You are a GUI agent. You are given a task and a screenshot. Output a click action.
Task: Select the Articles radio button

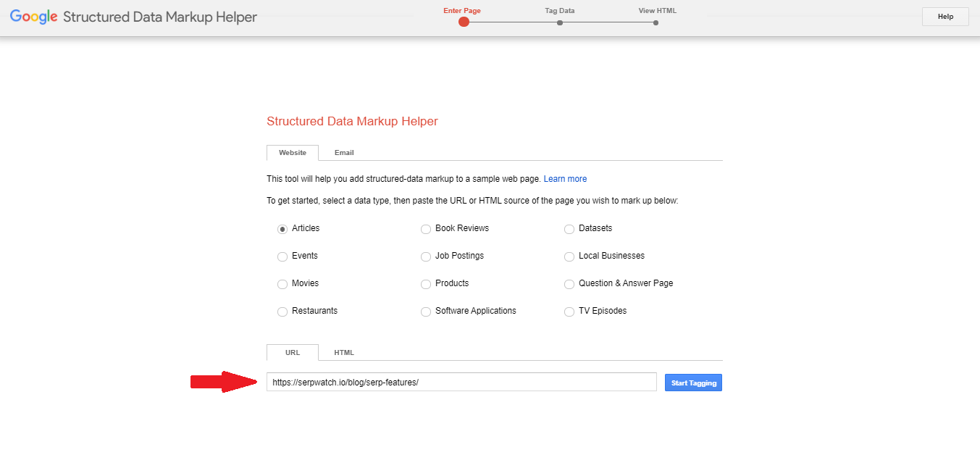282,229
